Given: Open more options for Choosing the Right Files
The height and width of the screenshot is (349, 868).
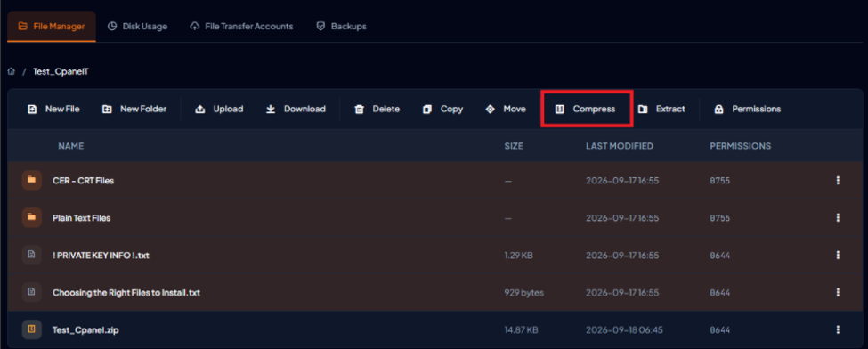Looking at the screenshot, I should pos(838,292).
